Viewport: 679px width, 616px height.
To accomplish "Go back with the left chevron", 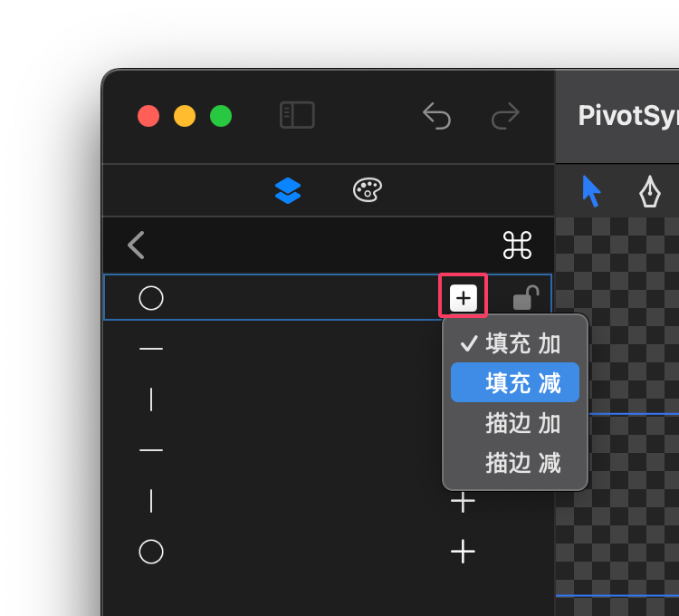I will click(136, 245).
